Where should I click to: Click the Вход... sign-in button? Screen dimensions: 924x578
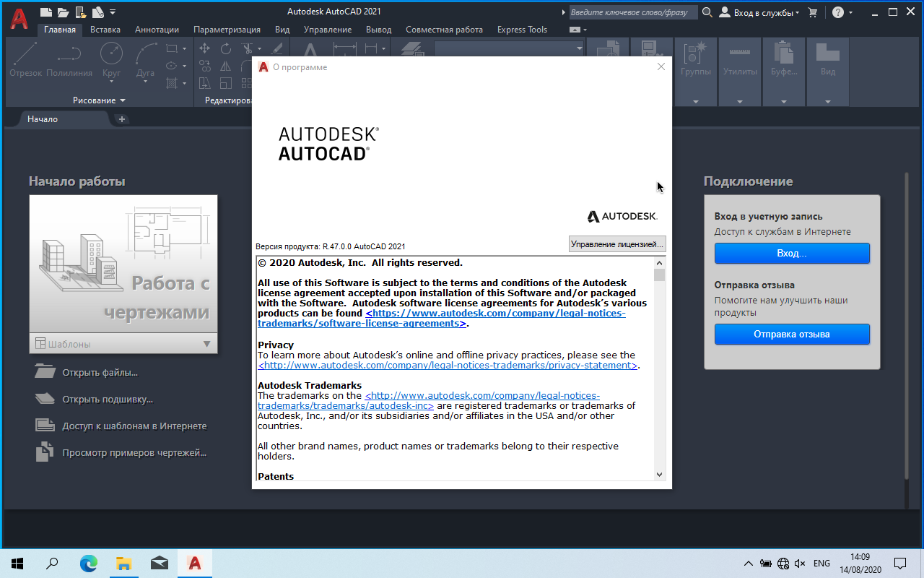coord(792,254)
